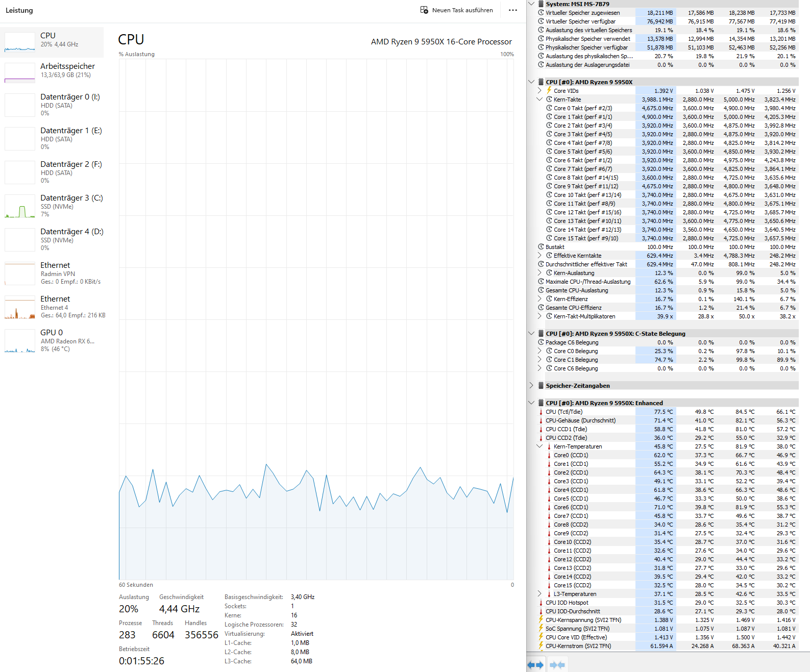Click the thermometer icon beside CPU-Gehäuse (Durchschnitt)

click(x=541, y=420)
